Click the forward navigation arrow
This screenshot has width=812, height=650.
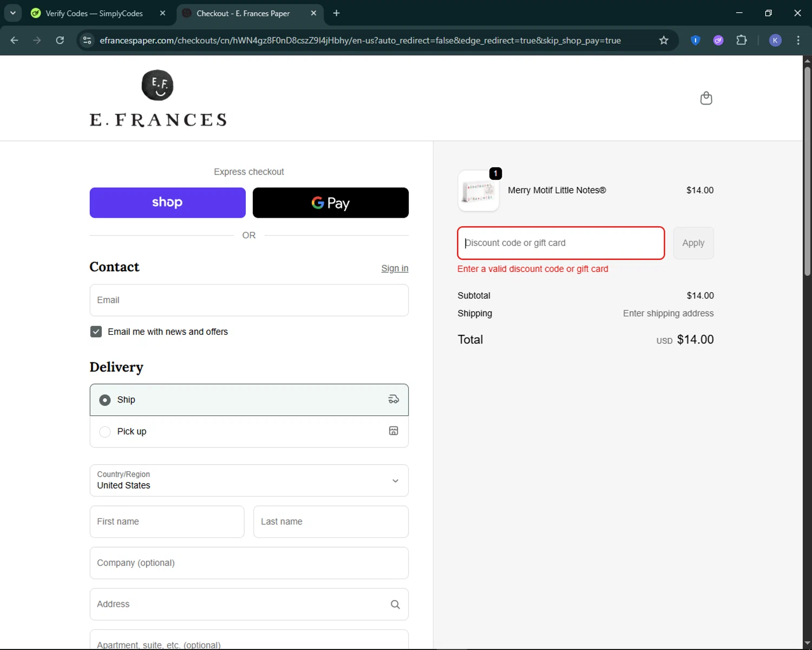point(37,40)
